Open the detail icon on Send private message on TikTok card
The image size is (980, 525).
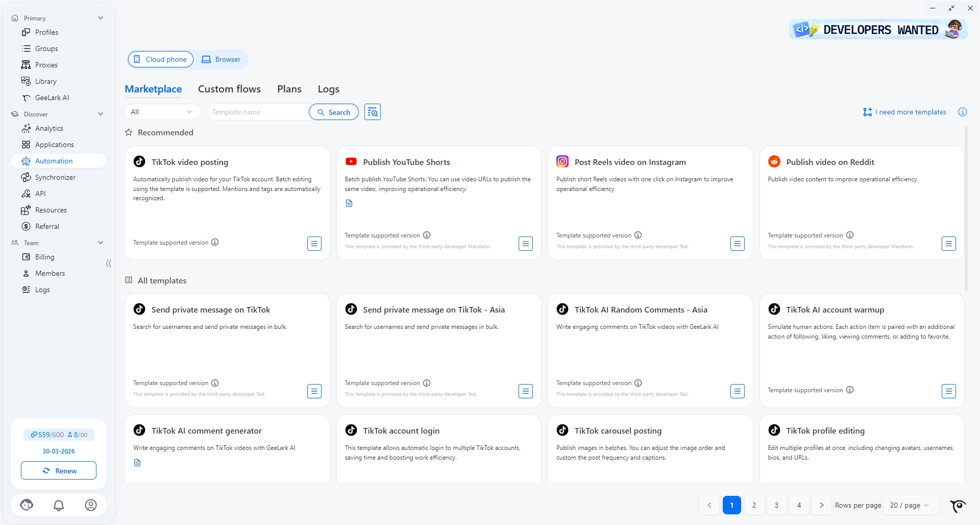(x=314, y=391)
